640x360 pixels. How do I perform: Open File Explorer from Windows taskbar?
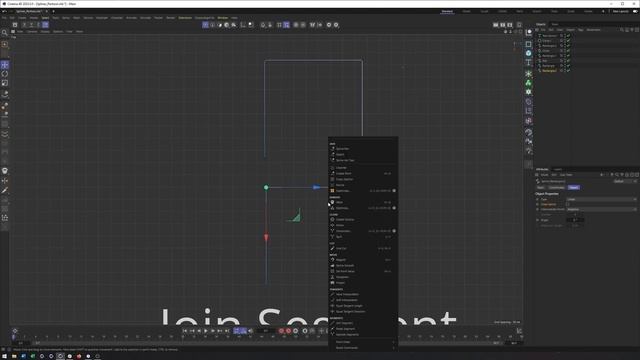[14, 356]
